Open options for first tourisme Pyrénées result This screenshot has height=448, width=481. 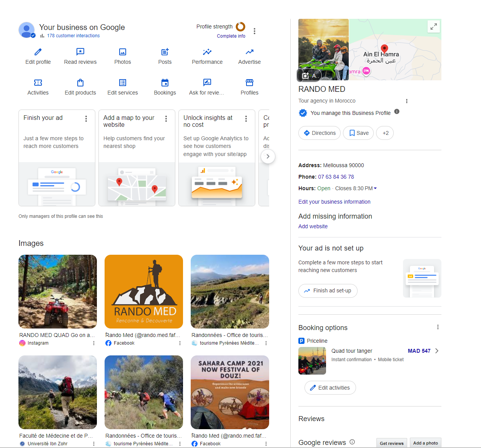click(266, 343)
